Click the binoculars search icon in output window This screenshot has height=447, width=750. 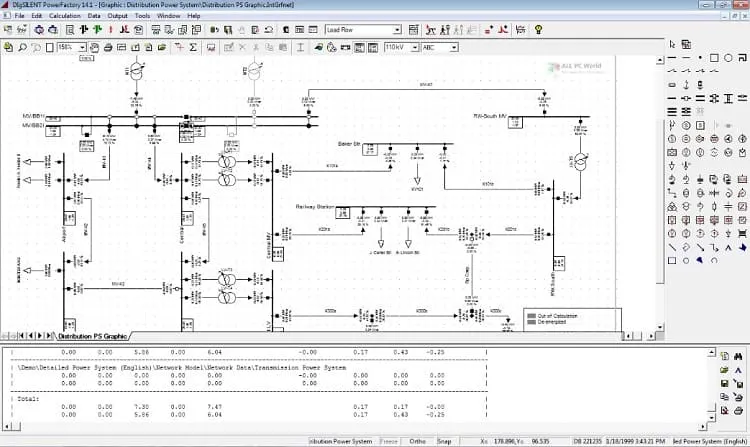(738, 356)
